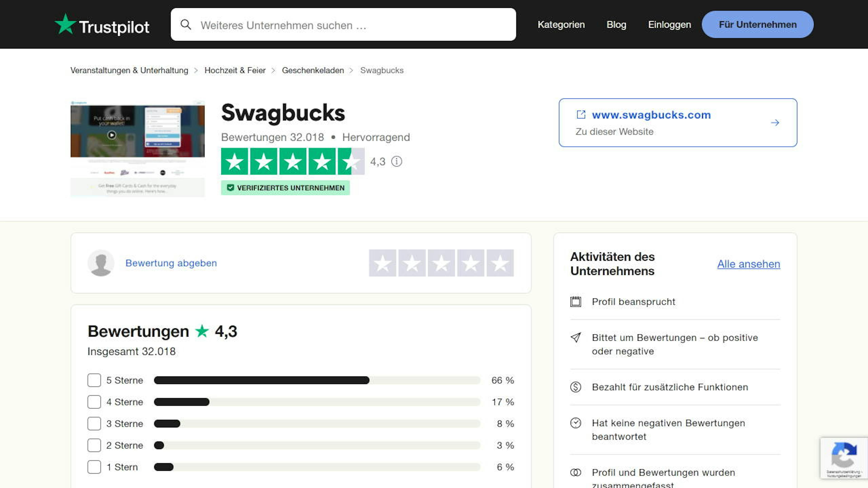Open the Kategorien menu
This screenshot has height=488, width=868.
561,25
